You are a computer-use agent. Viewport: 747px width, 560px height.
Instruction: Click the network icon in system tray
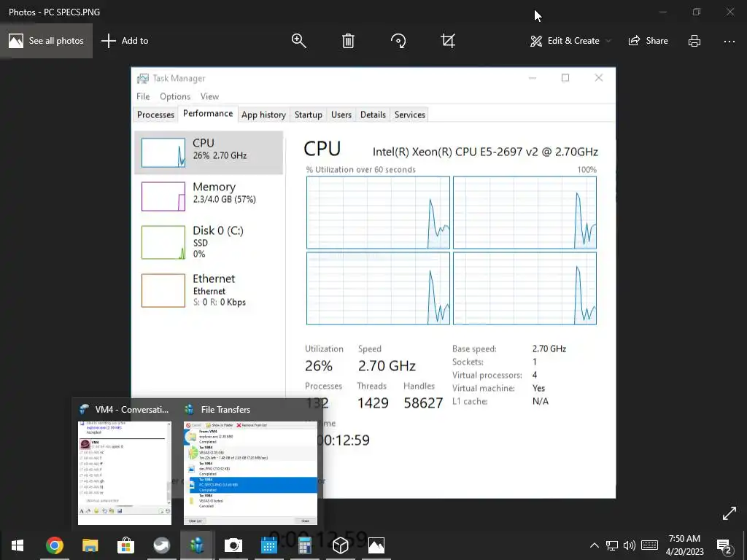point(612,545)
